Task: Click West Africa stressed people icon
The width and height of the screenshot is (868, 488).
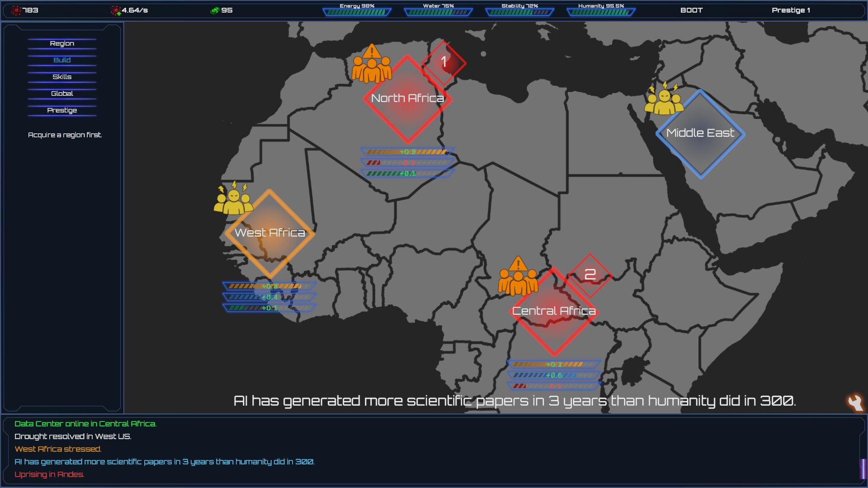Action: tap(233, 198)
